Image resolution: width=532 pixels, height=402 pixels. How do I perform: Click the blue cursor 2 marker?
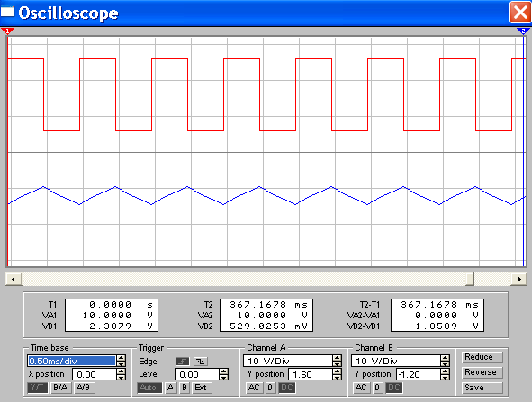tap(524, 31)
